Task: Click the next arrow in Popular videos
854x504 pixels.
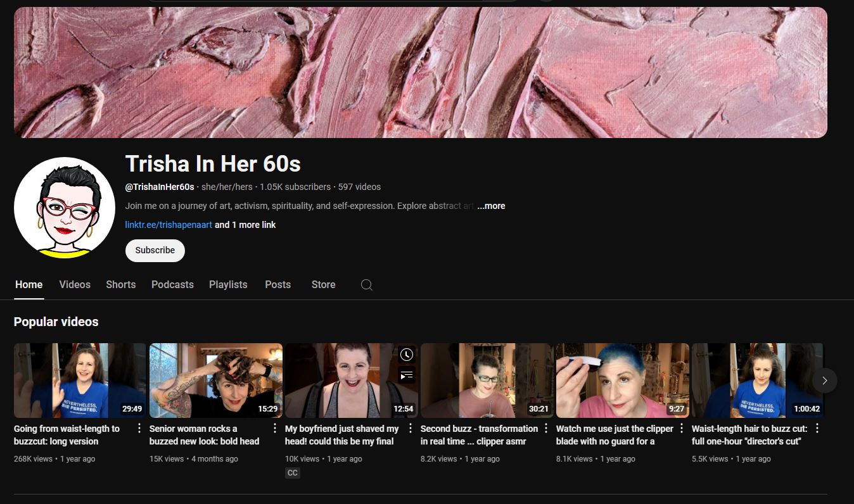Action: pos(824,381)
